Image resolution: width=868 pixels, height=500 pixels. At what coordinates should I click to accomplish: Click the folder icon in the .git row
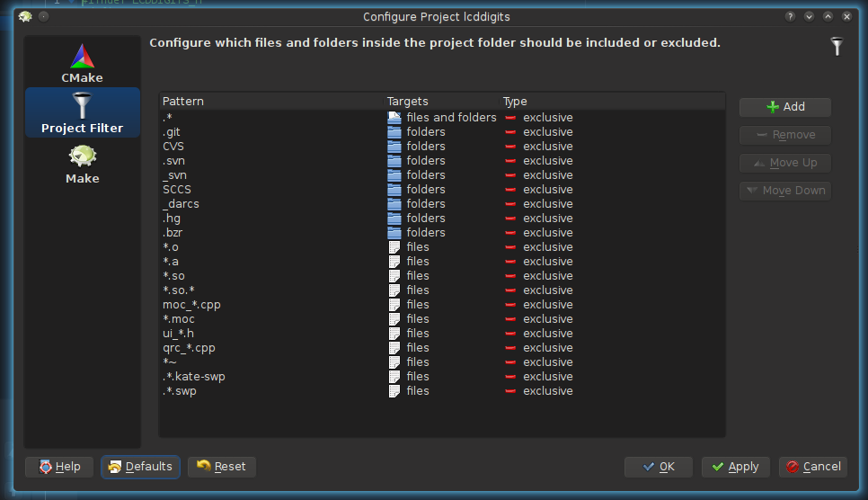point(394,132)
